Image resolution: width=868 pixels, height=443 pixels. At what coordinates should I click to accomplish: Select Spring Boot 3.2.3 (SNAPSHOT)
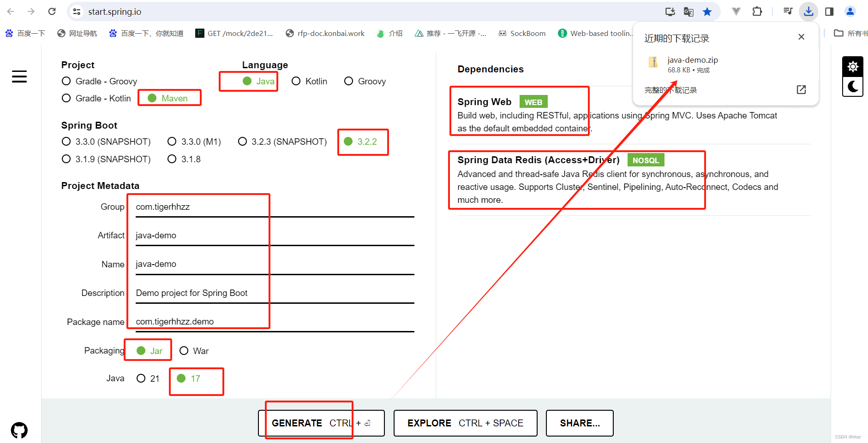(x=282, y=142)
